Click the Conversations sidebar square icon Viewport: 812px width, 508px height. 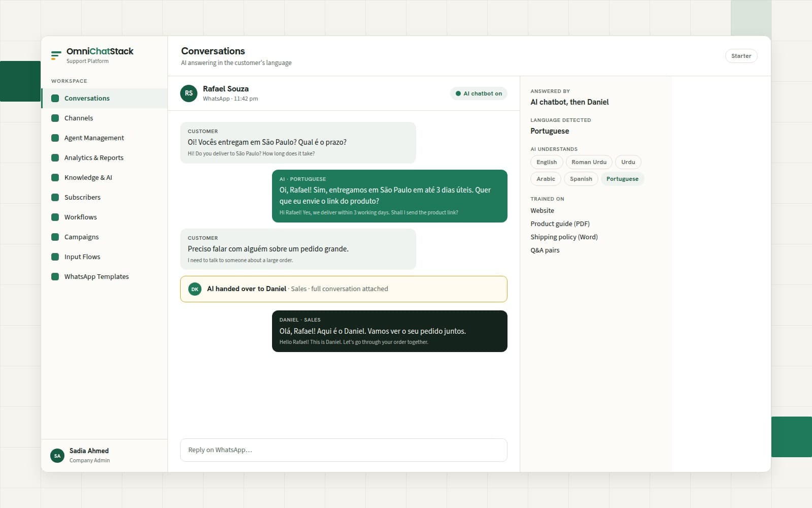tap(55, 98)
